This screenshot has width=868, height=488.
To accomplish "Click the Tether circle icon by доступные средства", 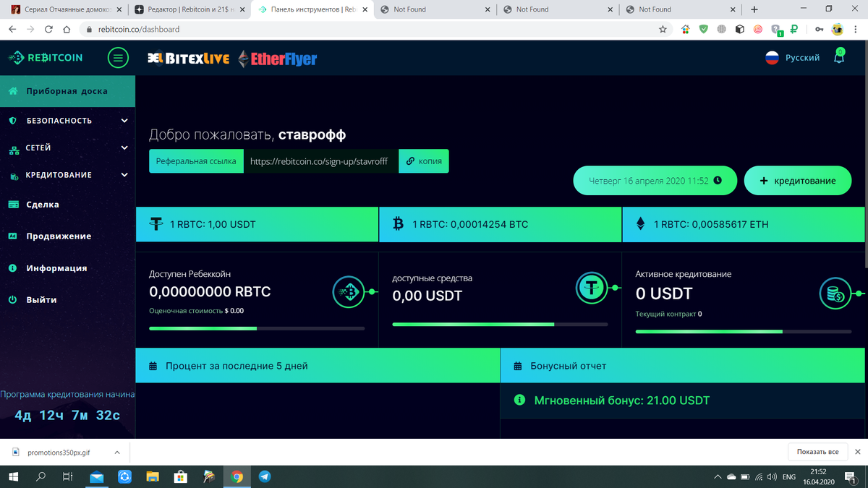I will pos(592,288).
